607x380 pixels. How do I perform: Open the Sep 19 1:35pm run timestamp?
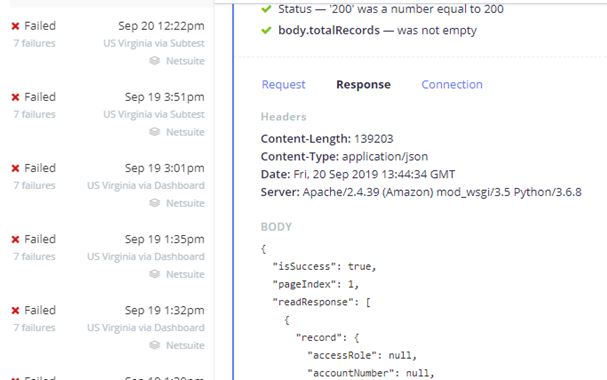165,239
